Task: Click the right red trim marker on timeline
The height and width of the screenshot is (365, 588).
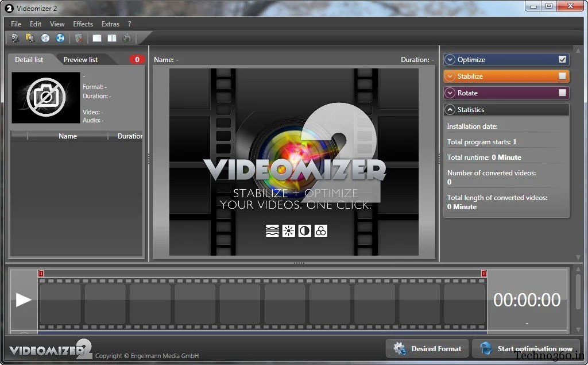Action: tap(483, 274)
